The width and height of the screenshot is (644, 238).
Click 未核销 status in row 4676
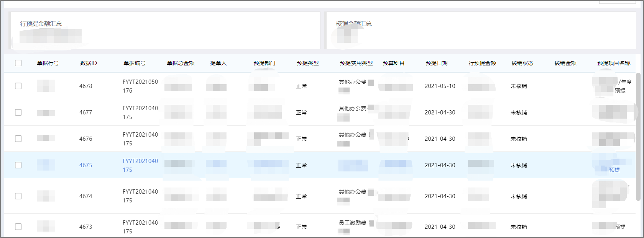coord(519,139)
